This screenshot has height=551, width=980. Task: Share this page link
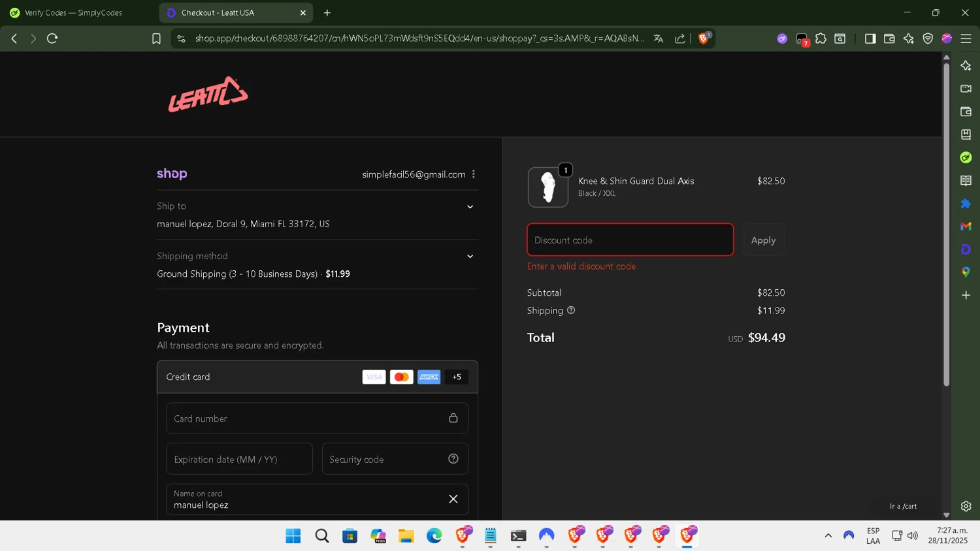pos(680,39)
